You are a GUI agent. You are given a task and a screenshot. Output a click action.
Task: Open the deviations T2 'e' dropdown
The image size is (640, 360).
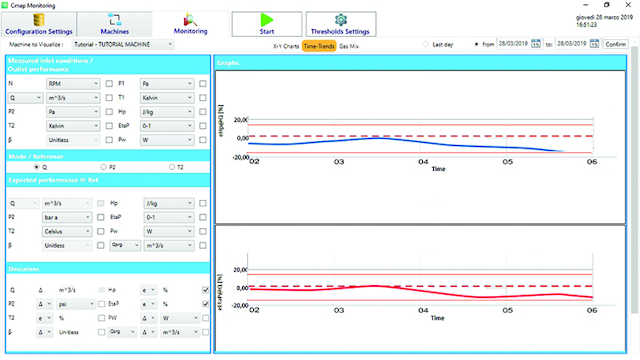point(44,318)
